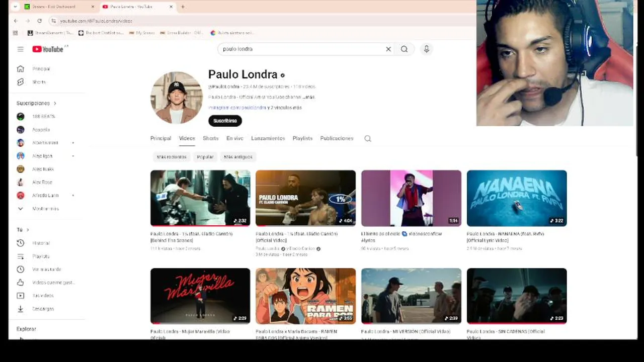Expand the Suscripciones section
Viewport: 644px width, 362px height.
pyautogui.click(x=36, y=103)
